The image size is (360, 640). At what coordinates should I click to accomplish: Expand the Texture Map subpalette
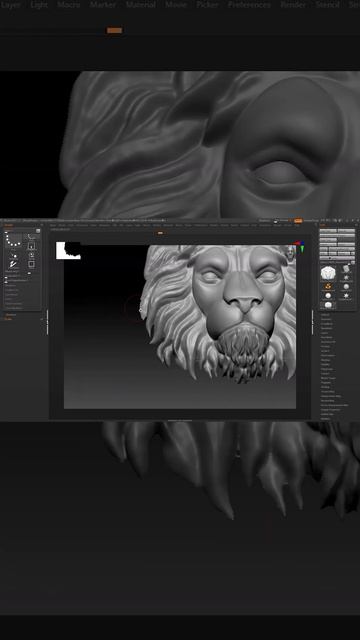point(328,391)
